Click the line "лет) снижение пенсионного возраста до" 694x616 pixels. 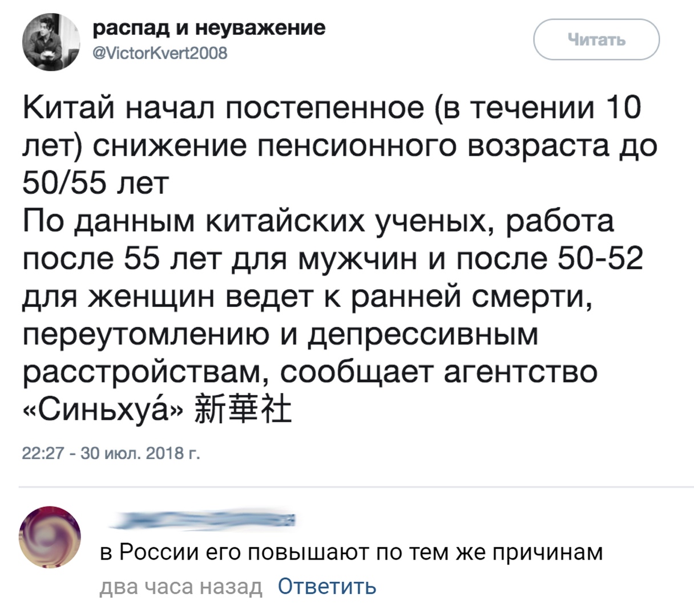(340, 146)
